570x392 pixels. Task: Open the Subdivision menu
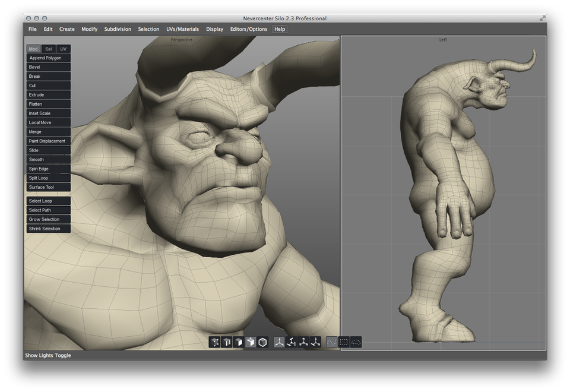coord(118,29)
